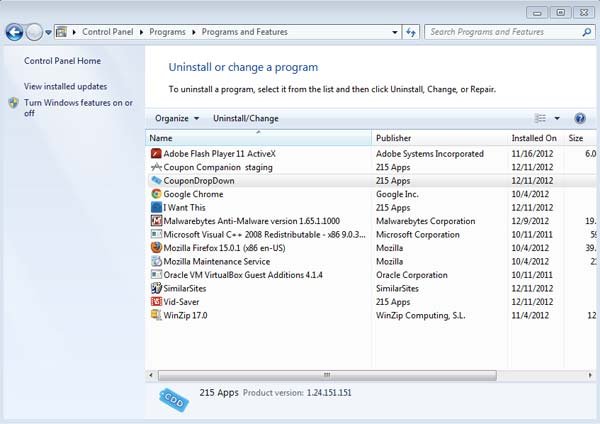
Task: Click the blue help icon
Action: pos(580,119)
